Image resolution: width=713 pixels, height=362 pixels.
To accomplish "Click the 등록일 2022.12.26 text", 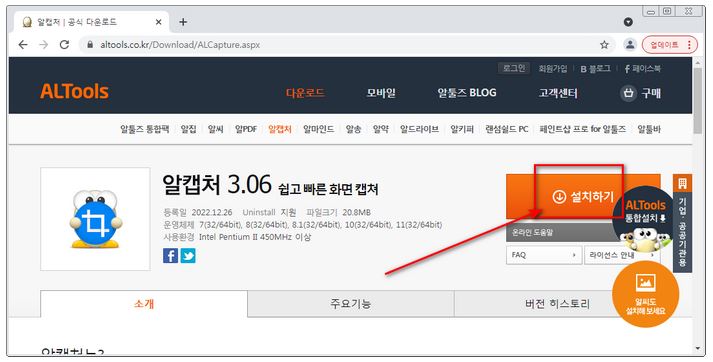I will click(198, 212).
